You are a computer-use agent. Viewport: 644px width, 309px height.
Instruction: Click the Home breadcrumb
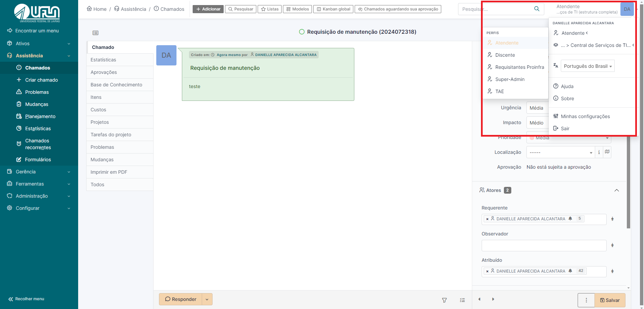click(x=97, y=9)
